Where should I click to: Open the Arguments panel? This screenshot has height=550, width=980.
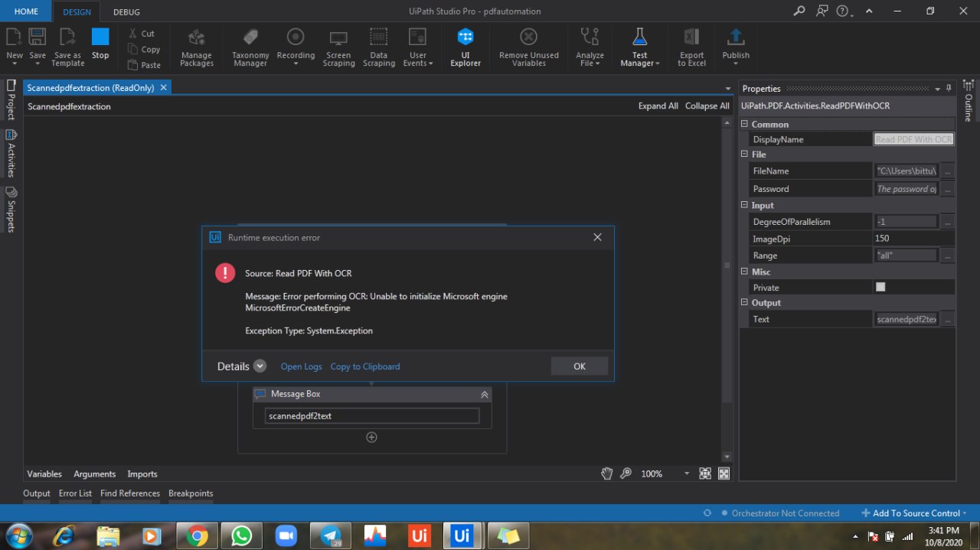click(94, 474)
